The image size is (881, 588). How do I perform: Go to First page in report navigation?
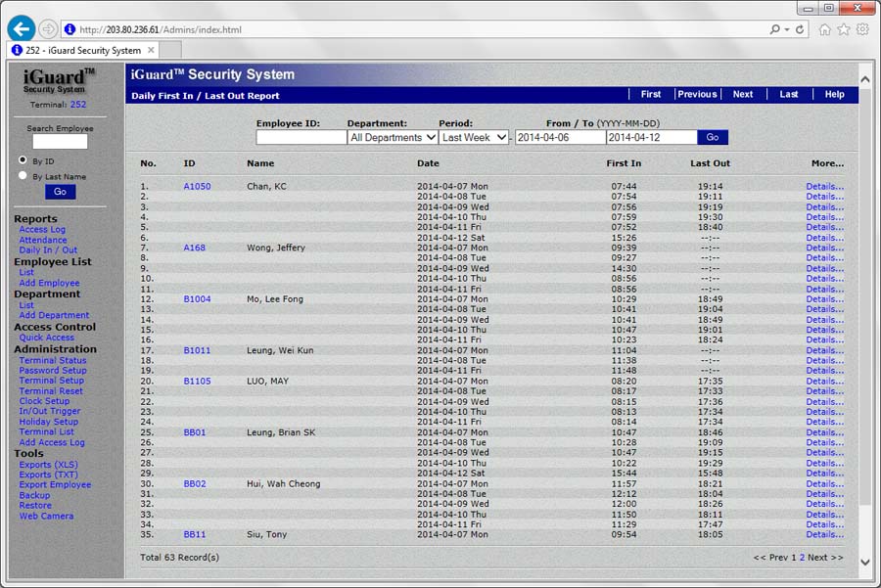pos(651,94)
